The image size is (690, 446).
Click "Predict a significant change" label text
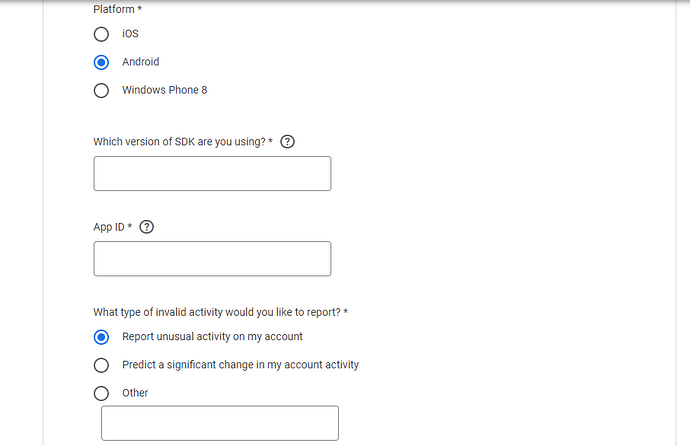tap(240, 365)
